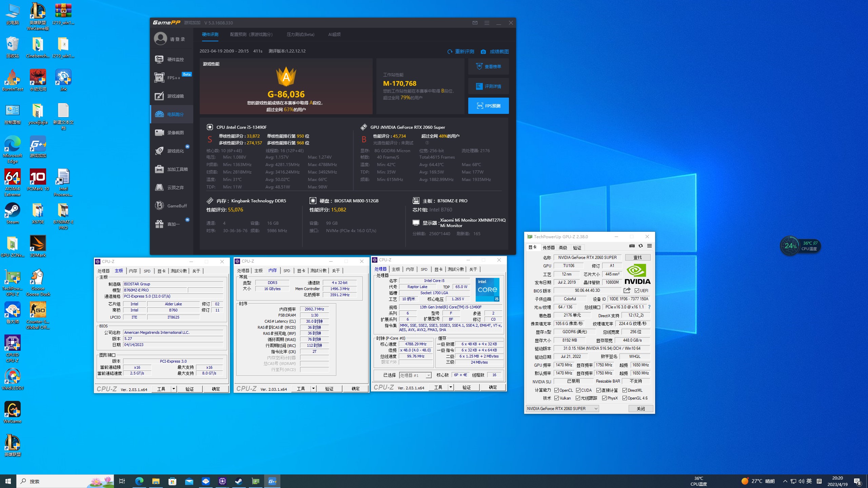Select 电脑跑分 in GamePP sidebar
This screenshot has width=868, height=488.
(x=172, y=114)
